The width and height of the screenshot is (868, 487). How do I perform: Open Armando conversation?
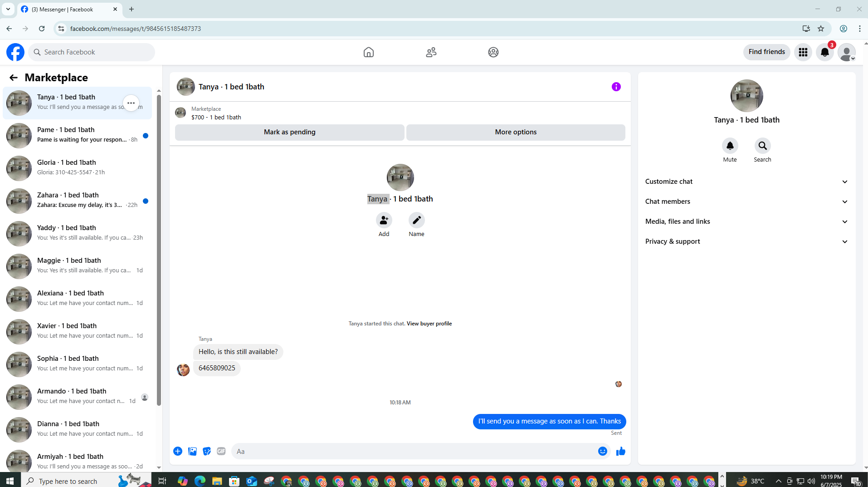[x=78, y=397]
